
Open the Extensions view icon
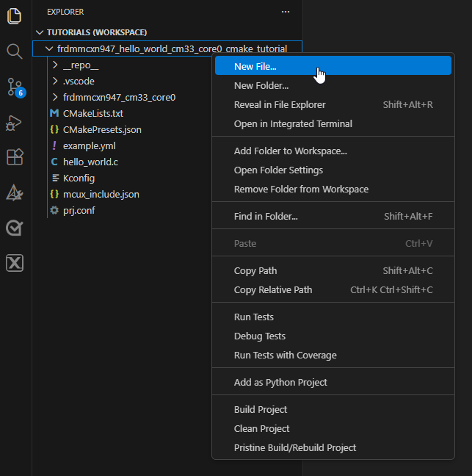click(15, 157)
